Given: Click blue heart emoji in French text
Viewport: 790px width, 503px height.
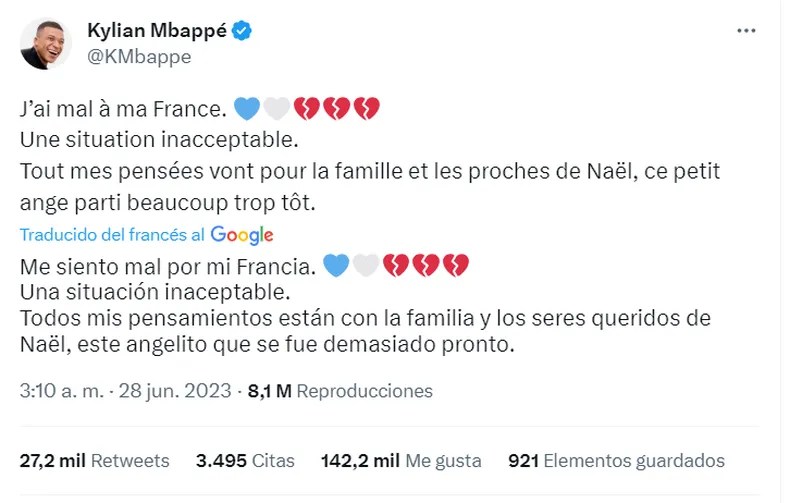Looking at the screenshot, I should pos(244,106).
